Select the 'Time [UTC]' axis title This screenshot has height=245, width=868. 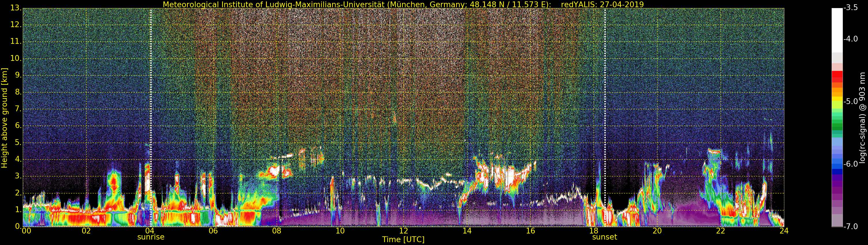(x=403, y=240)
